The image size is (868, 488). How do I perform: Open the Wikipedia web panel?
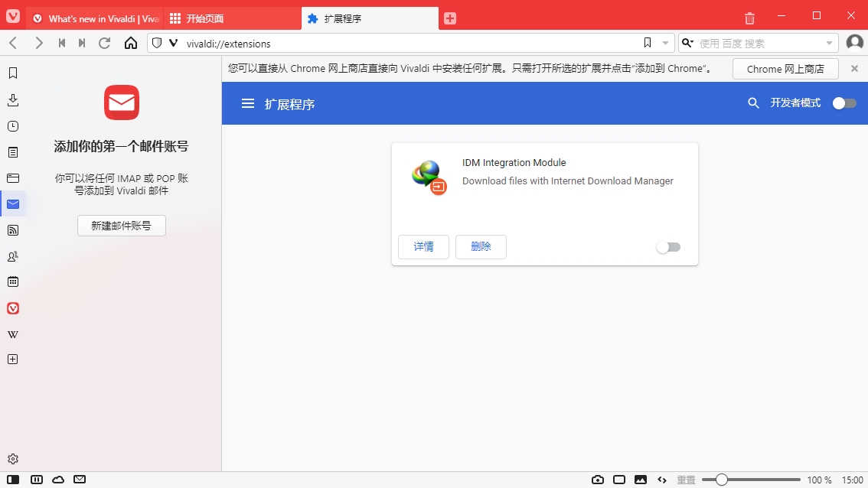click(x=12, y=333)
